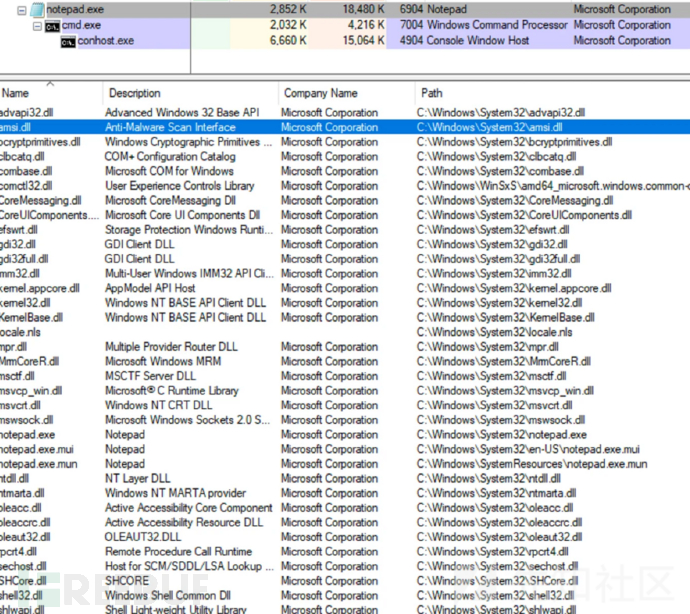Select the combase.dll row
This screenshot has width=690, height=614.
tap(345, 171)
